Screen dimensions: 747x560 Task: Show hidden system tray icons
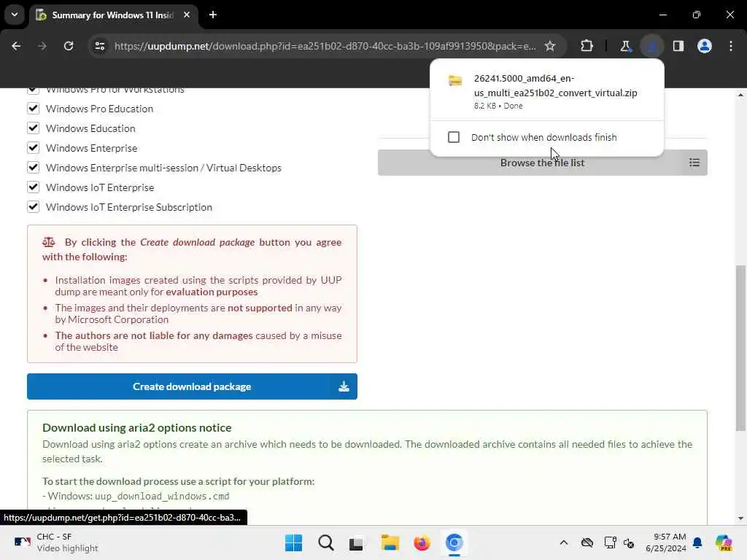(564, 542)
